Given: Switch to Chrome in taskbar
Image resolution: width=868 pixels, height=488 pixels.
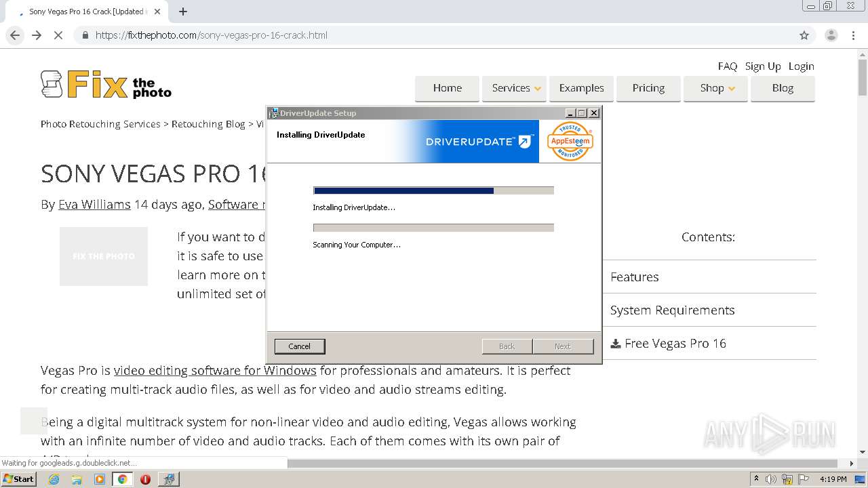Looking at the screenshot, I should point(122,479).
